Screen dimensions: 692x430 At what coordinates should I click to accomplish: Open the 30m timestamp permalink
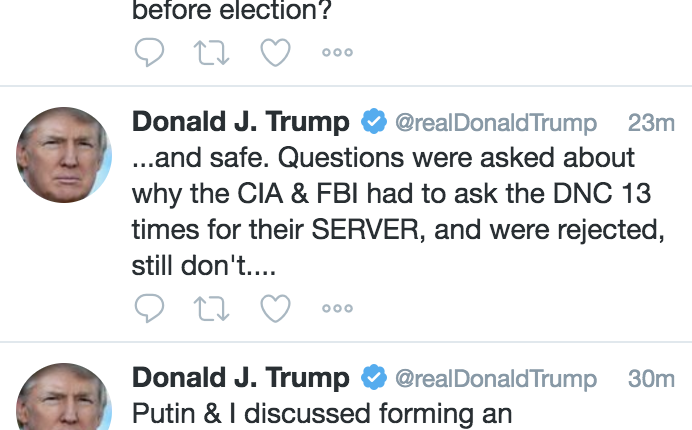(651, 379)
